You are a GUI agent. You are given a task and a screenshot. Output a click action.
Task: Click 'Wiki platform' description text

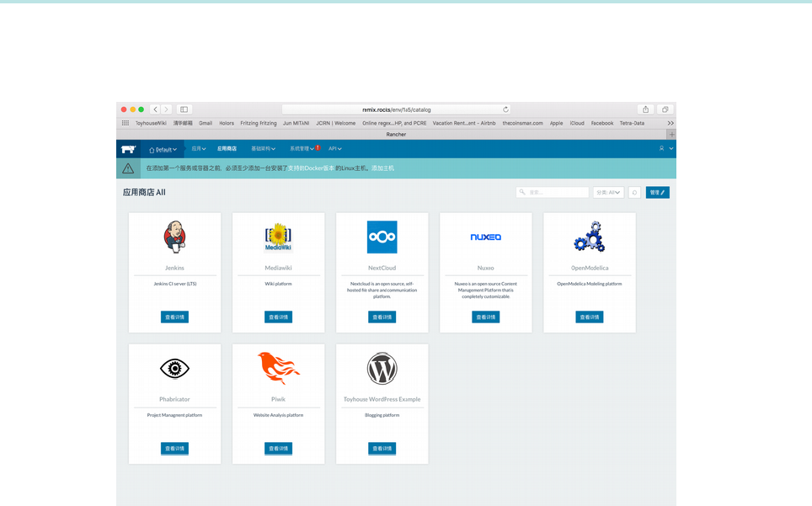[x=278, y=284]
